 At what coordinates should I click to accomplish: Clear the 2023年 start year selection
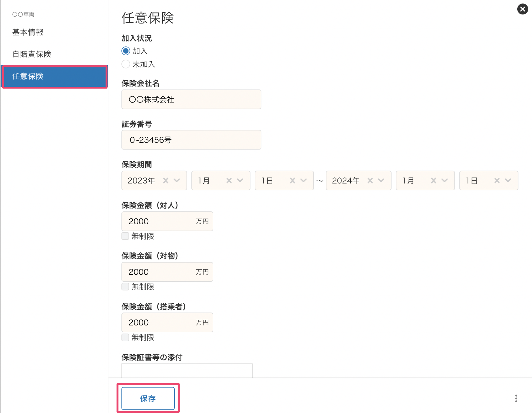(166, 181)
